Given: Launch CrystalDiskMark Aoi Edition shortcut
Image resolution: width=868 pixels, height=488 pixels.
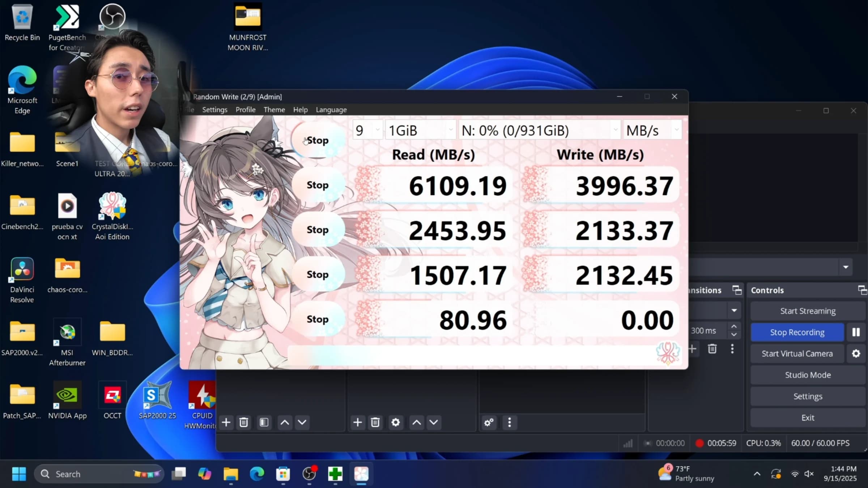Looking at the screenshot, I should pos(112,216).
